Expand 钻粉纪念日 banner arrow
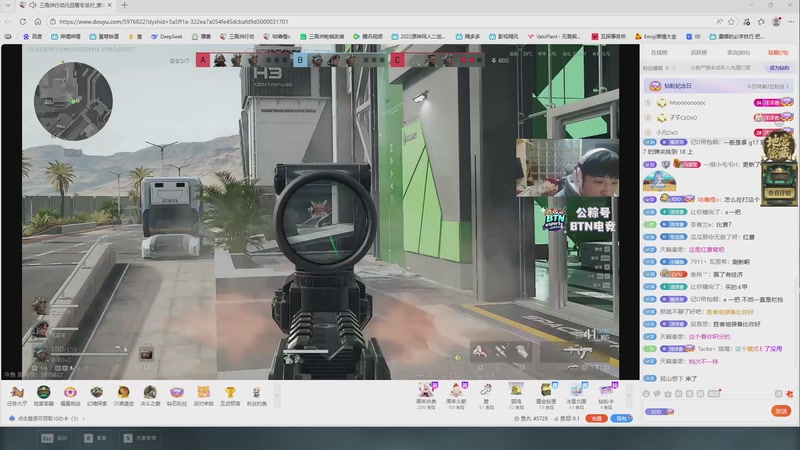This screenshot has width=800, height=450. click(x=787, y=86)
